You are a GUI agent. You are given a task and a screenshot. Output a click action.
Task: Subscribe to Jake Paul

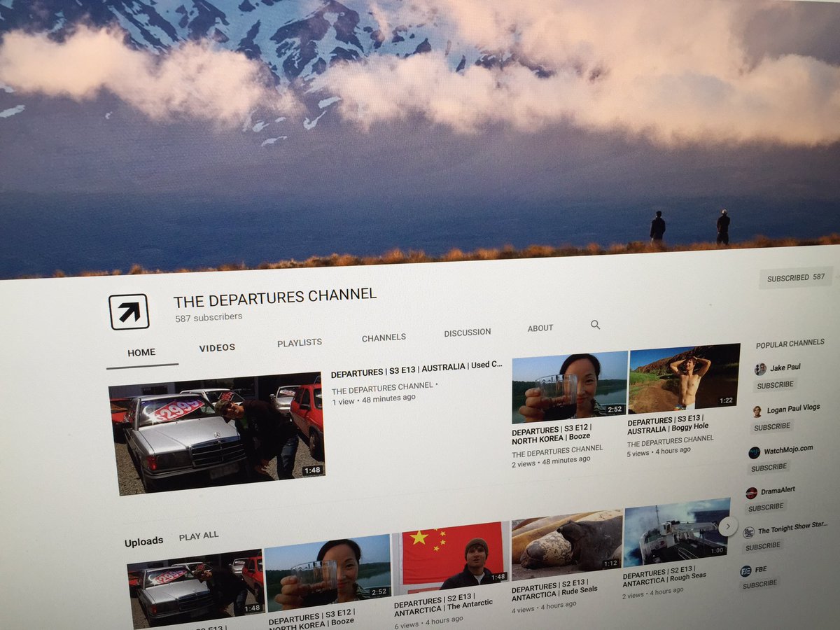coord(775,385)
